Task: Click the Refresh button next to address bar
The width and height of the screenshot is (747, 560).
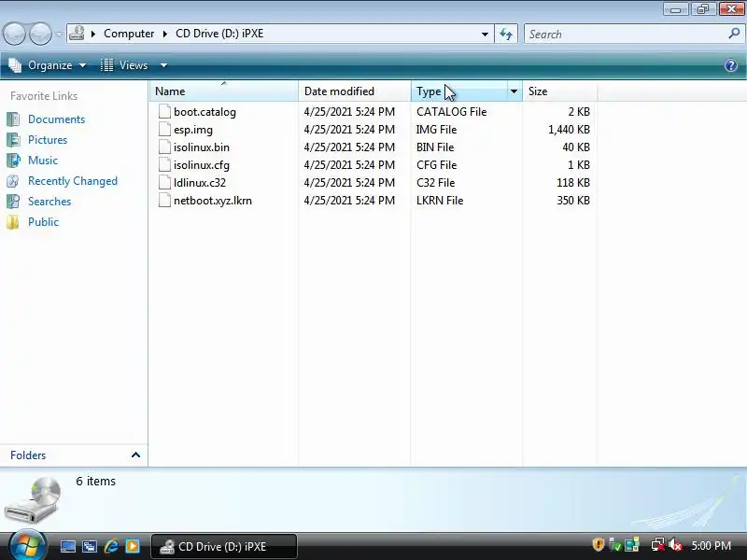Action: click(x=506, y=34)
